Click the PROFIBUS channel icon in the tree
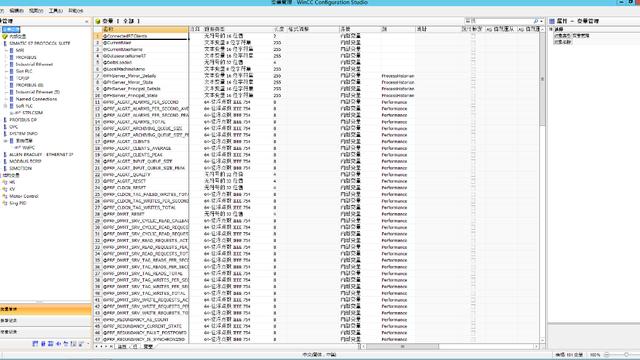This screenshot has width=640, height=360. coord(11,58)
